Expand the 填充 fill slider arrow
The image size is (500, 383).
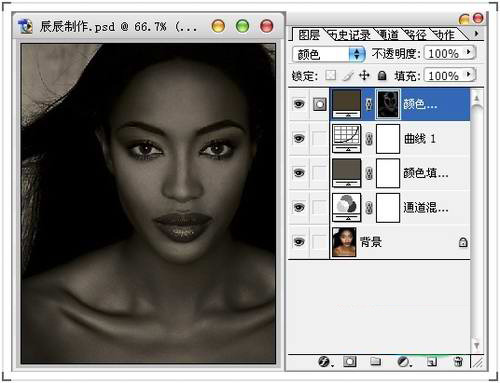469,74
